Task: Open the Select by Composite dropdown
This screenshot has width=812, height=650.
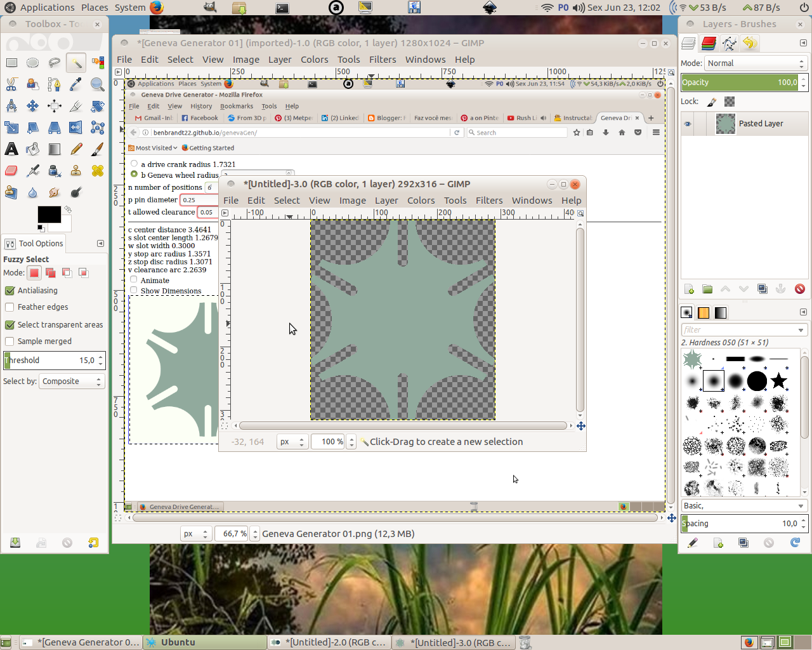Action: click(72, 381)
